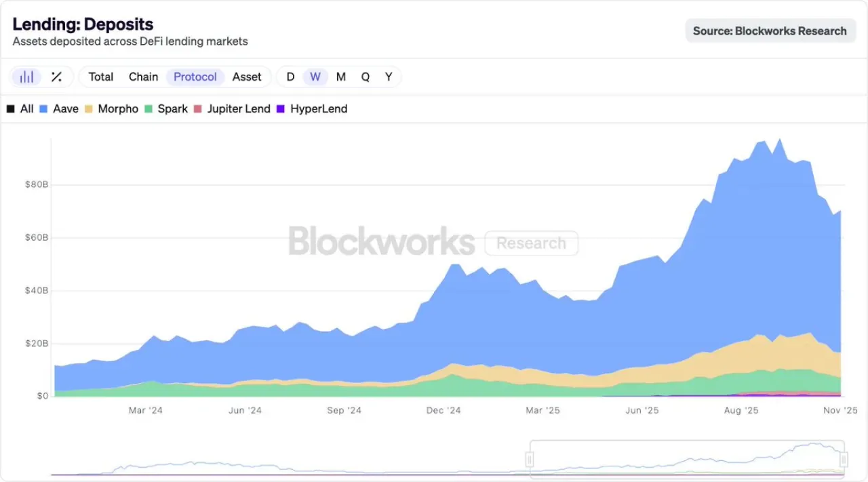Click the Source: Blockworks Research badge
Image resolution: width=868 pixels, height=482 pixels.
coord(770,31)
